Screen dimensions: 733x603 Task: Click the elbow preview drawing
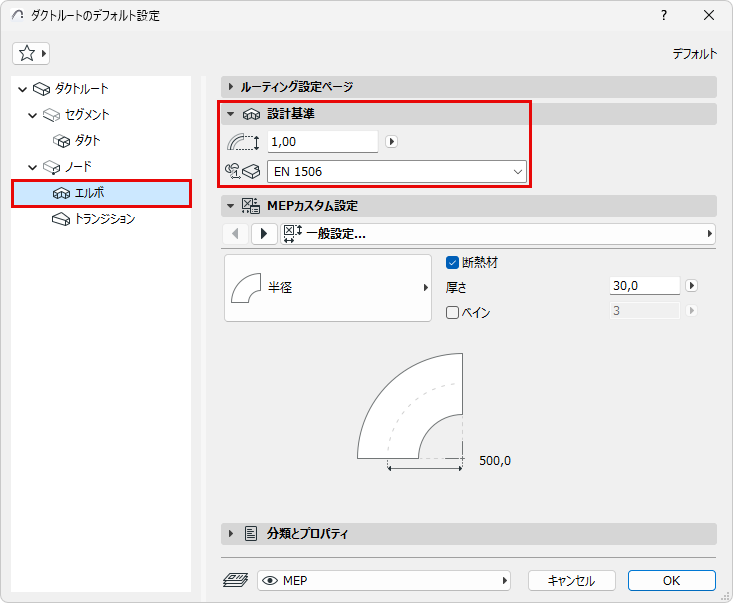pos(410,406)
